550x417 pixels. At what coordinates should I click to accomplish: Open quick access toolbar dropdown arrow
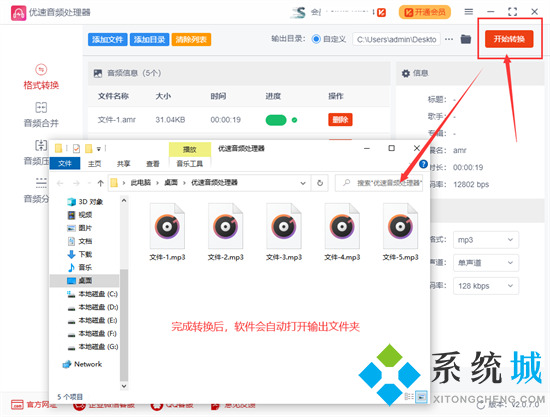click(x=99, y=149)
